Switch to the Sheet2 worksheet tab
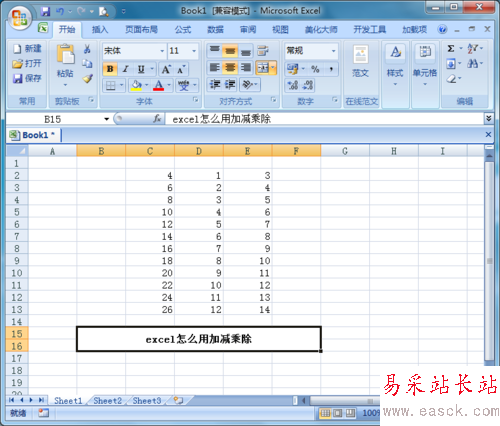Image resolution: width=500 pixels, height=426 pixels. tap(107, 400)
